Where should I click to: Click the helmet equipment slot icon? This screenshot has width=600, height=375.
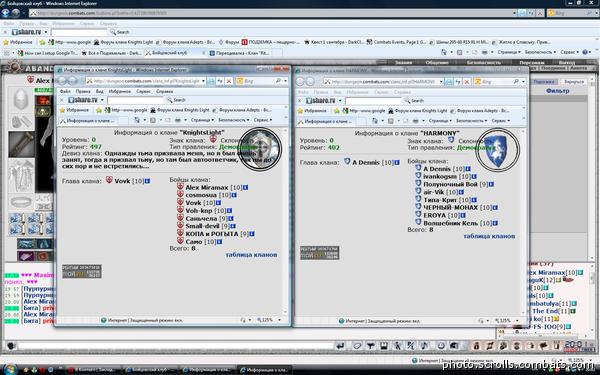[21, 99]
